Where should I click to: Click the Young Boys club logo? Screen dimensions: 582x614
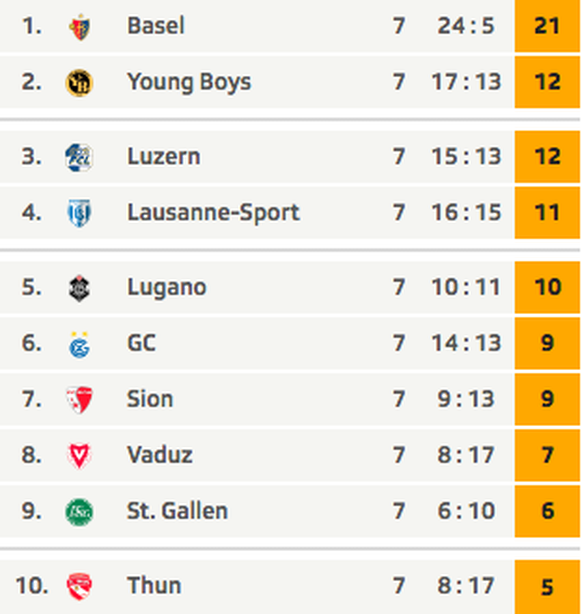(79, 83)
